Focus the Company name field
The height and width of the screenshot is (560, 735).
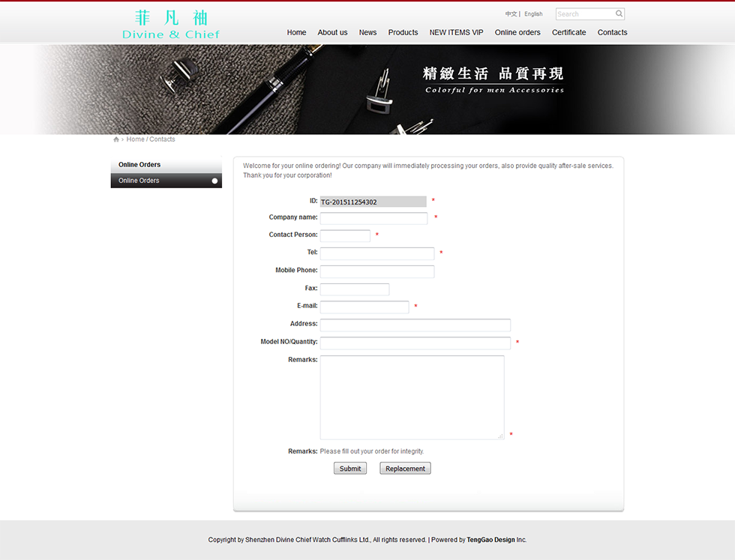[373, 218]
